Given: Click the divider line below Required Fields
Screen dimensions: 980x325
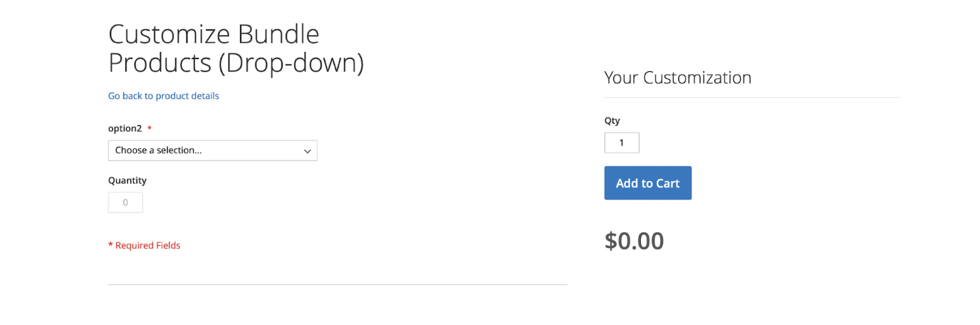Looking at the screenshot, I should click(338, 284).
